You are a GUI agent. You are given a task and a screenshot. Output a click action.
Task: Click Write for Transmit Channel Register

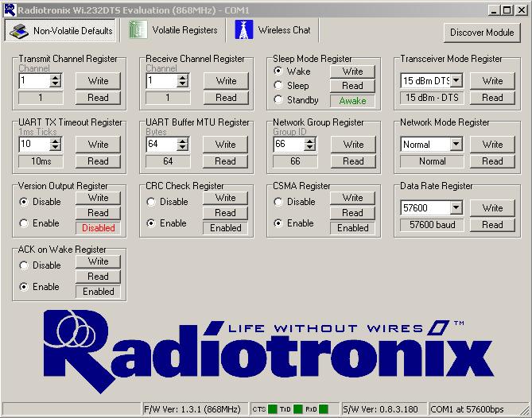point(98,81)
